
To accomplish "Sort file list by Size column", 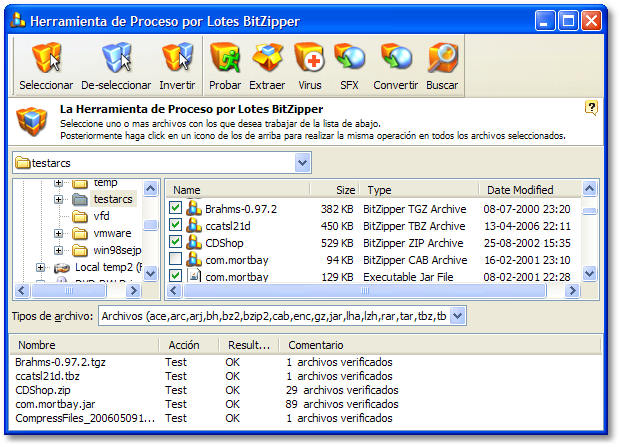I will pyautogui.click(x=335, y=190).
